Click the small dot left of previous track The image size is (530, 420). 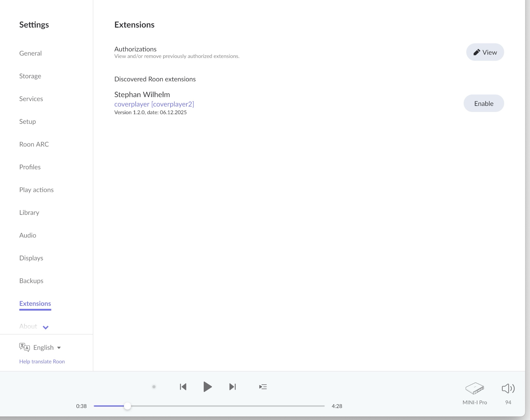pos(154,387)
